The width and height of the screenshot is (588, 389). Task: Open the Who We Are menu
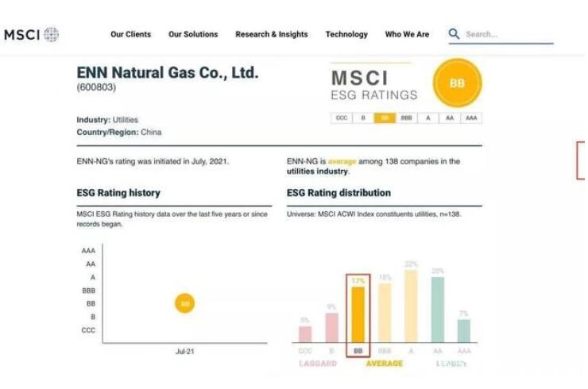(407, 34)
